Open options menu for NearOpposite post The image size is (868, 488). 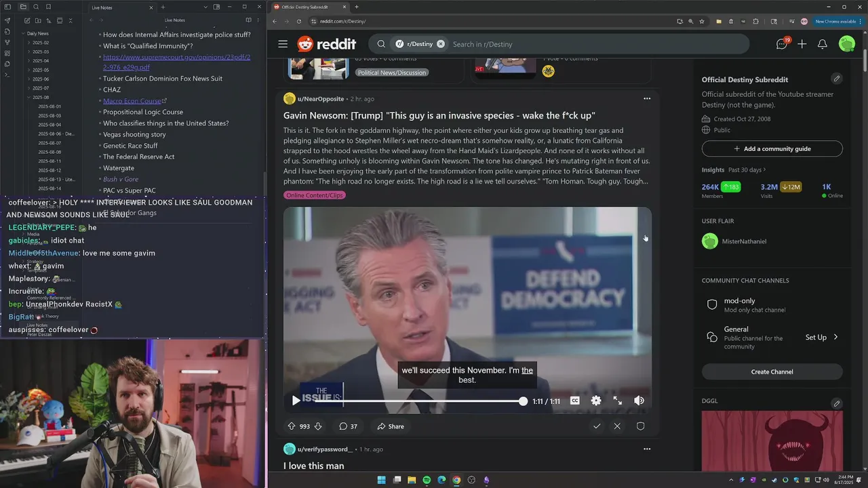(647, 98)
